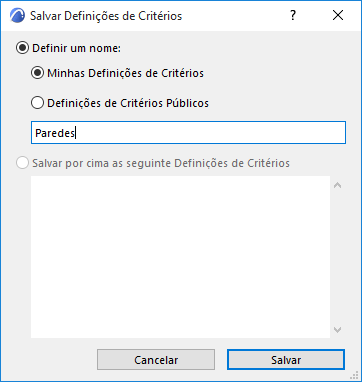Click the resize grip in dialog corner

[x=354, y=376]
